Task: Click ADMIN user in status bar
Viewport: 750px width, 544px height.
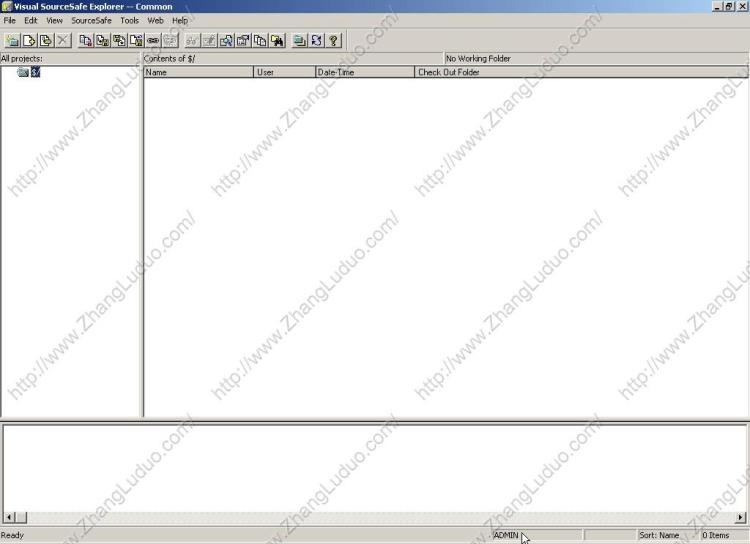Action: coord(506,535)
